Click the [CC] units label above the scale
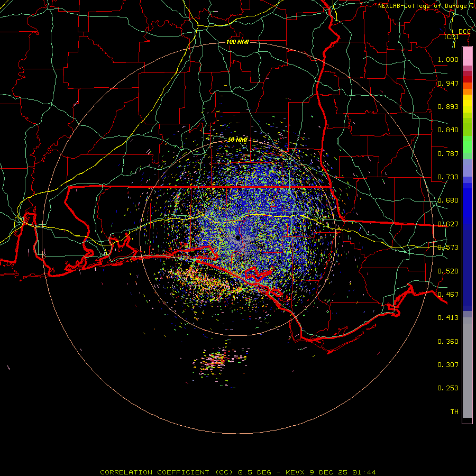 coord(451,37)
